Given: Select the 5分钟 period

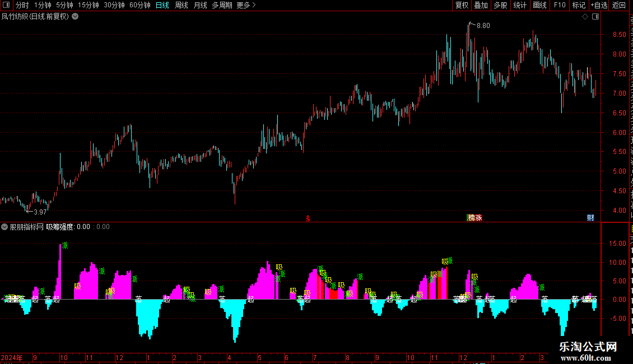Looking at the screenshot, I should point(64,5).
